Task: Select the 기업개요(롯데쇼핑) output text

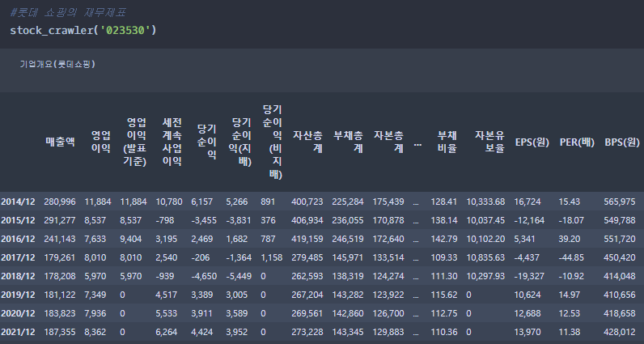Action: (x=57, y=64)
